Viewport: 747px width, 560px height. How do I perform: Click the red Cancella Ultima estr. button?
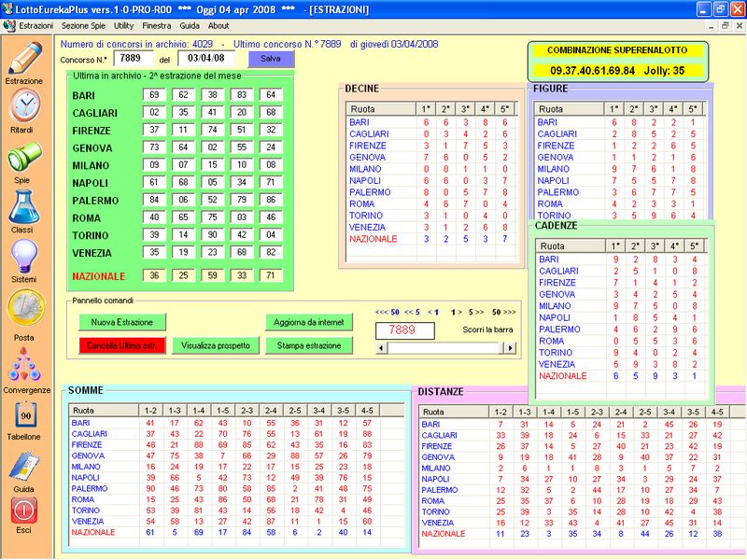122,345
